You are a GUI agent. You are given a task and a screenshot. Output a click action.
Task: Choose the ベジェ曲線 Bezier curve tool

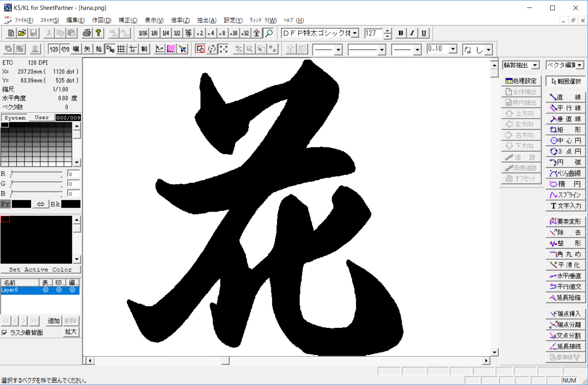tap(565, 173)
